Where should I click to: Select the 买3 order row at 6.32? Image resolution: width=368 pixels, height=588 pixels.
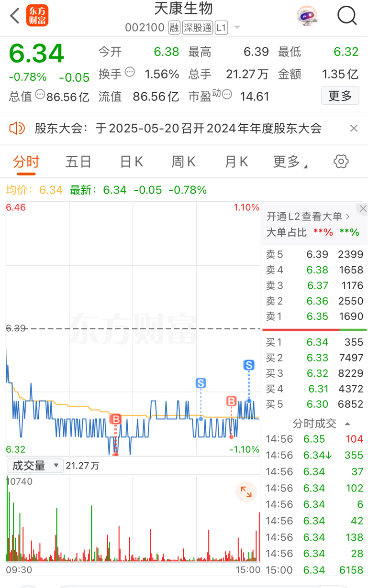[x=314, y=373]
